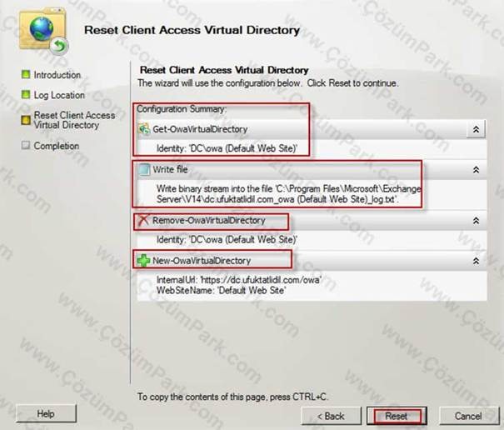Collapse the Remove-OwaVirtualDirectory section
Viewport: 504px width, 430px height.
[476, 221]
